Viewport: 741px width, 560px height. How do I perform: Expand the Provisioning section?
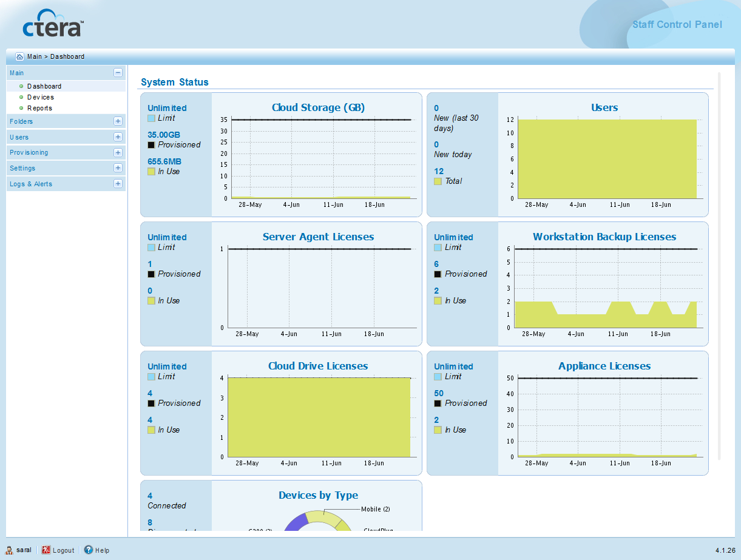(118, 153)
